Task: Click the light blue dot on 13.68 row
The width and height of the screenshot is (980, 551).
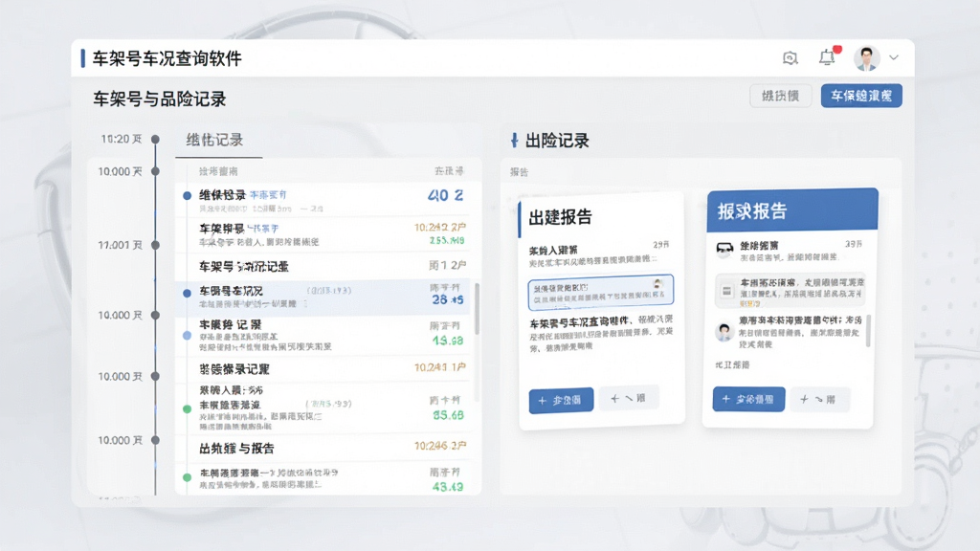Action: pyautogui.click(x=187, y=336)
